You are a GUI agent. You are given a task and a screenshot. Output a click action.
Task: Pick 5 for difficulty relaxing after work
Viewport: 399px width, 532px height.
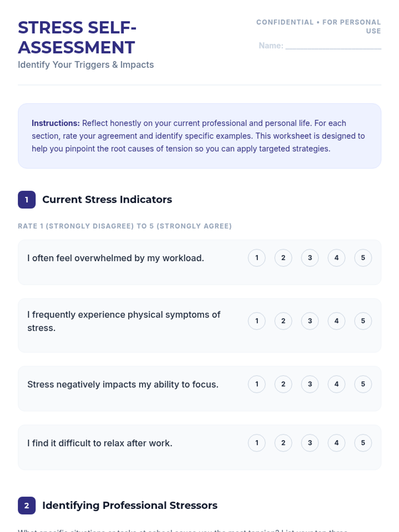point(363,443)
